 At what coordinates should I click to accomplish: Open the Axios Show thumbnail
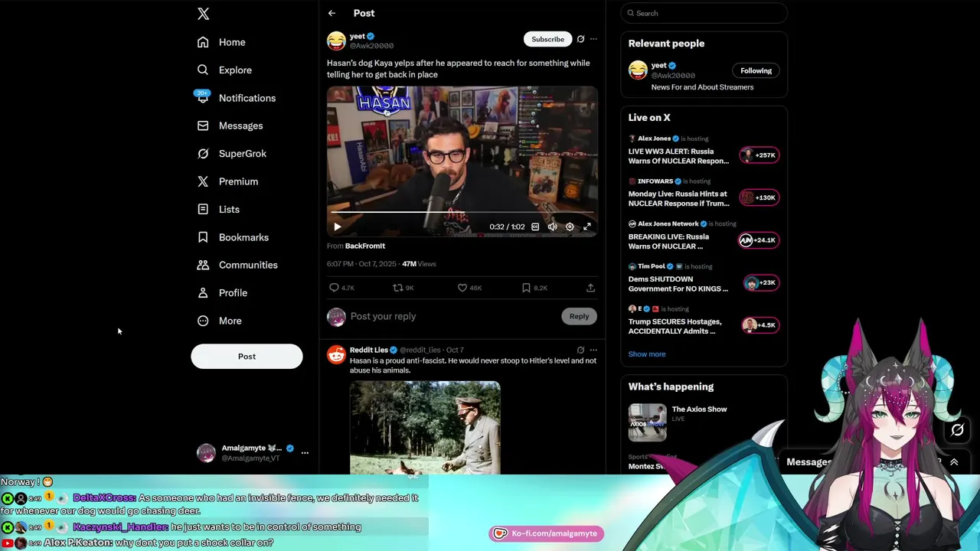point(648,422)
